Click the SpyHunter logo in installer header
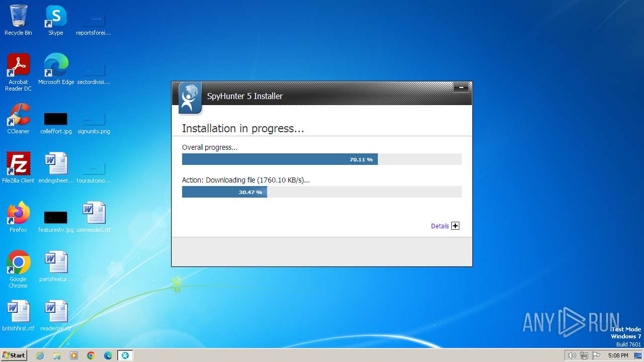 (190, 98)
